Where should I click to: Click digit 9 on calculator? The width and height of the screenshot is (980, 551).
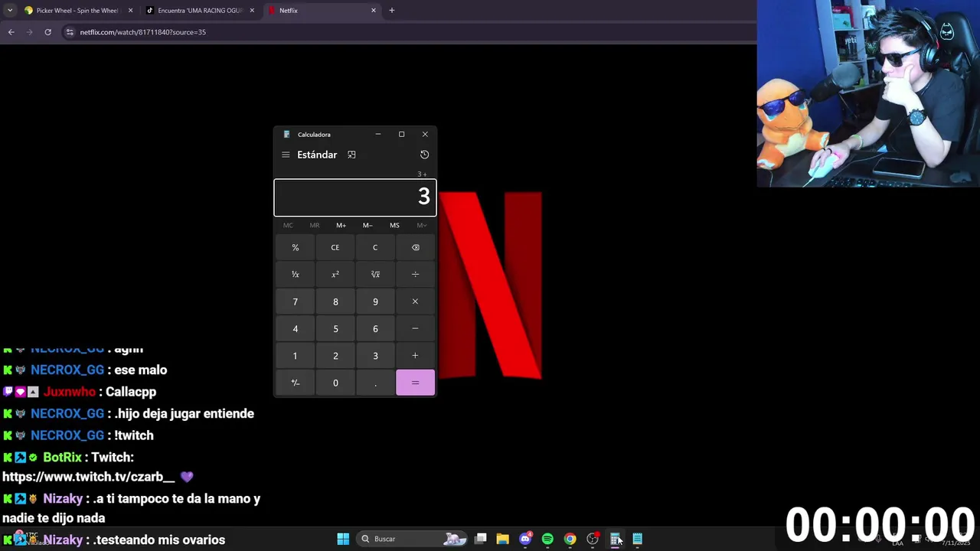click(x=375, y=302)
